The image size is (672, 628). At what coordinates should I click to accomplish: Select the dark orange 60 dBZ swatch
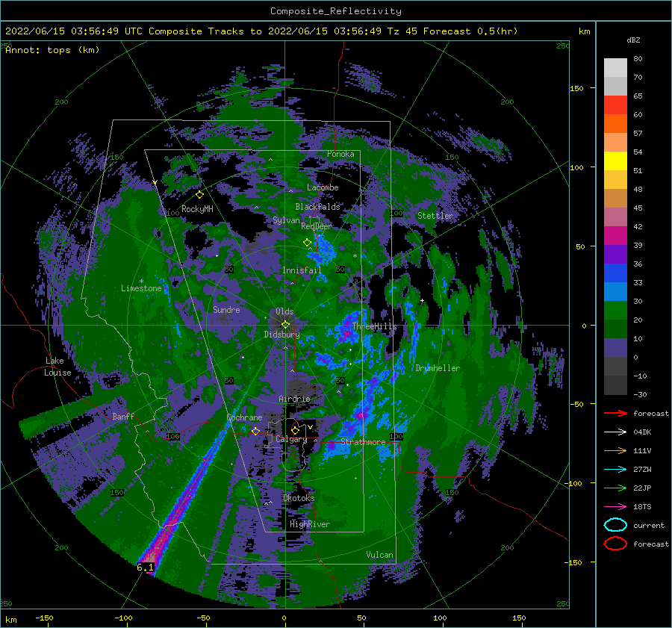(x=615, y=123)
